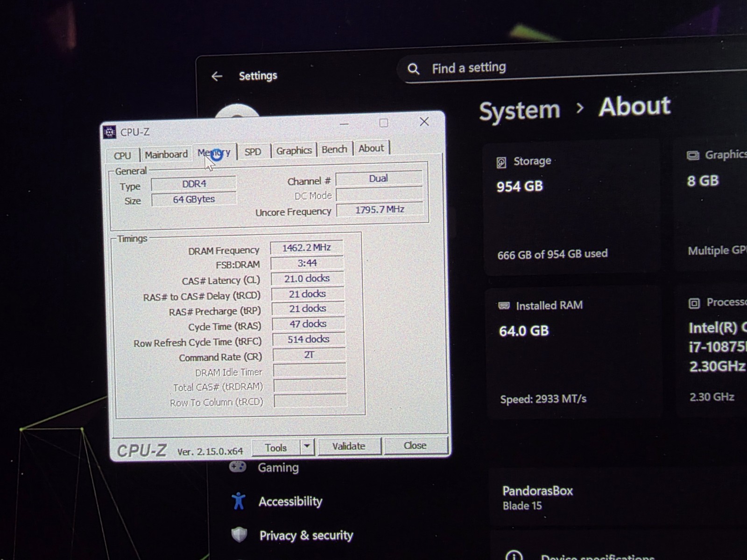Click the Channel # field Dual
This screenshot has height=560, width=747.
pos(379,178)
